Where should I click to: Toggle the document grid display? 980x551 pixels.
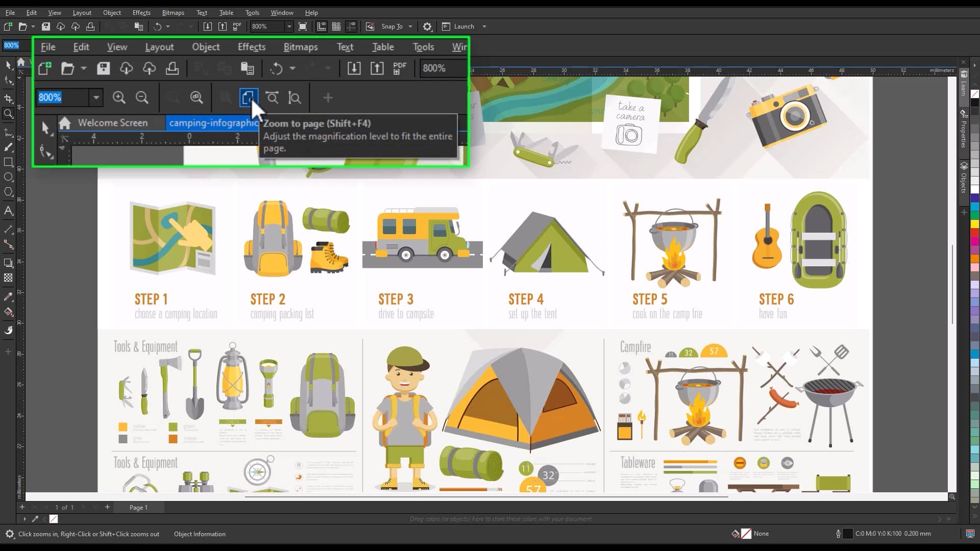click(336, 27)
